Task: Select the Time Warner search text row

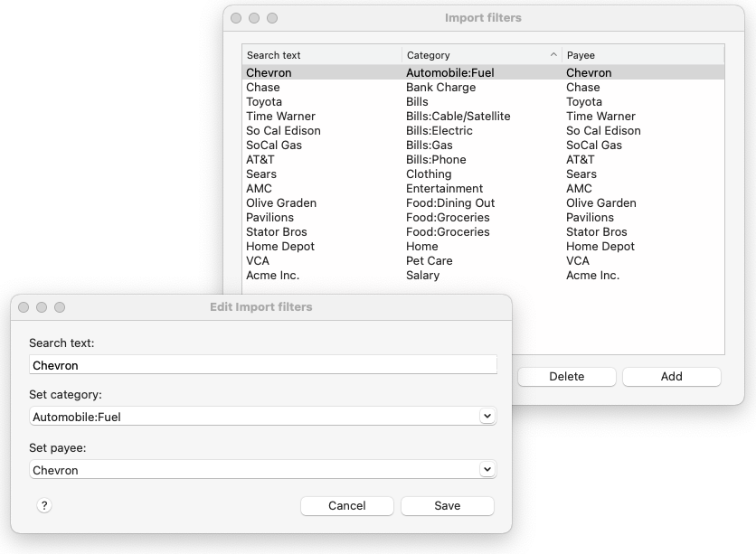Action: click(x=280, y=116)
